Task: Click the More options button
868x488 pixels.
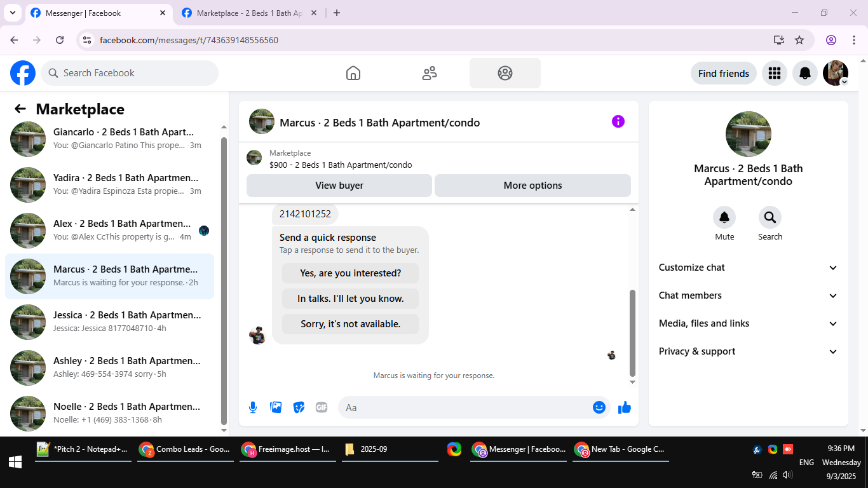Action: [x=532, y=186]
